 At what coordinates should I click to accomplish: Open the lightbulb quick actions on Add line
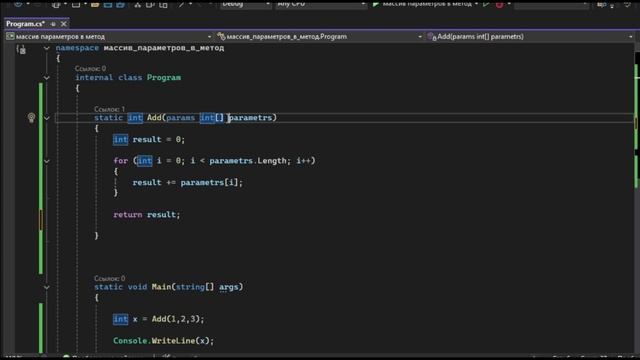[x=31, y=118]
